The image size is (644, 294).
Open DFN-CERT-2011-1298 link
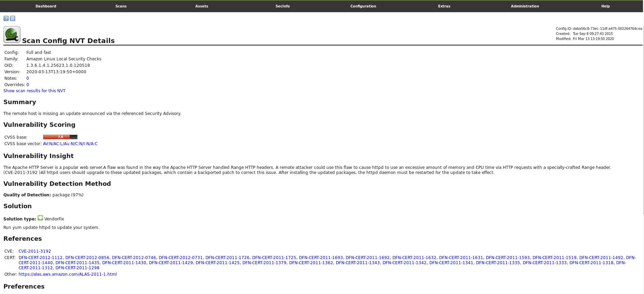(x=78, y=268)
